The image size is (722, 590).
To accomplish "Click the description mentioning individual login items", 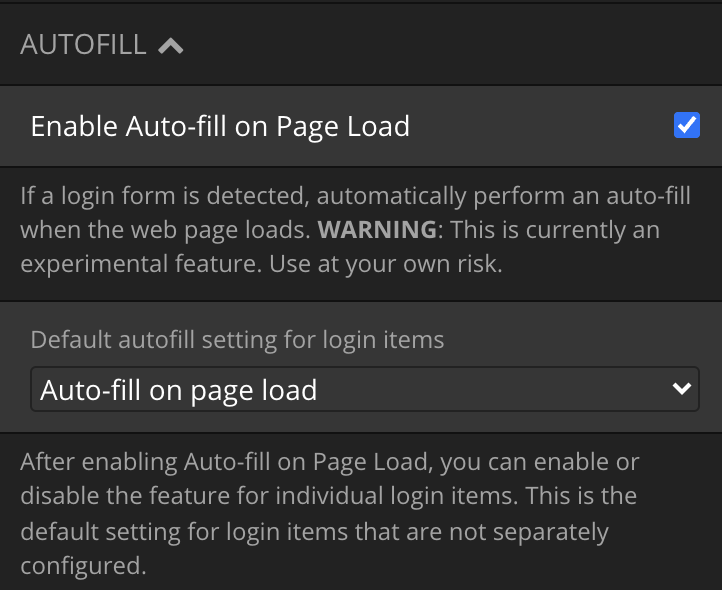I will click(x=330, y=514).
